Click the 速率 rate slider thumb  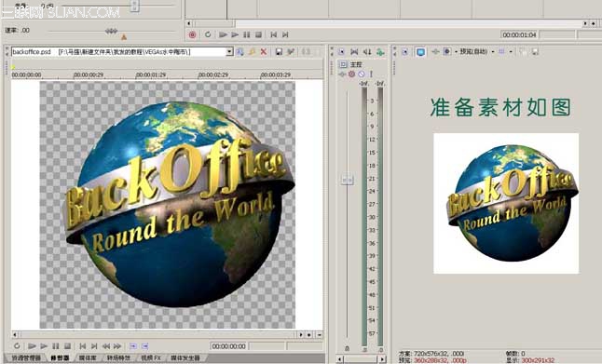111,31
